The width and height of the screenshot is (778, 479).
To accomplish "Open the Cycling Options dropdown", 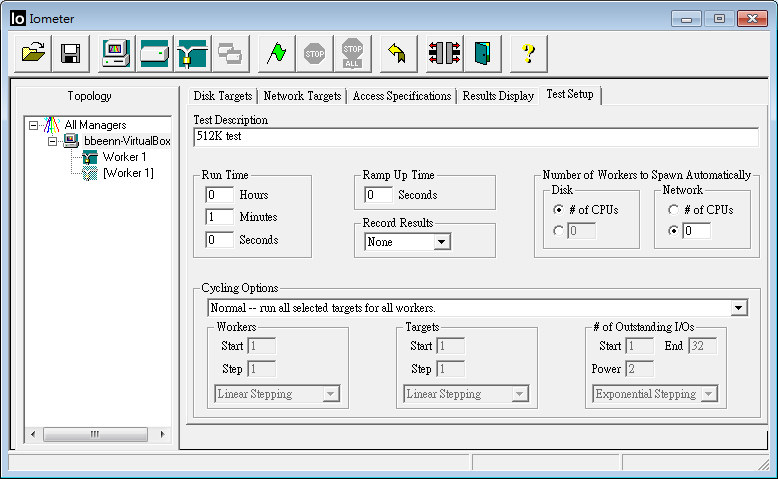I will (x=739, y=308).
